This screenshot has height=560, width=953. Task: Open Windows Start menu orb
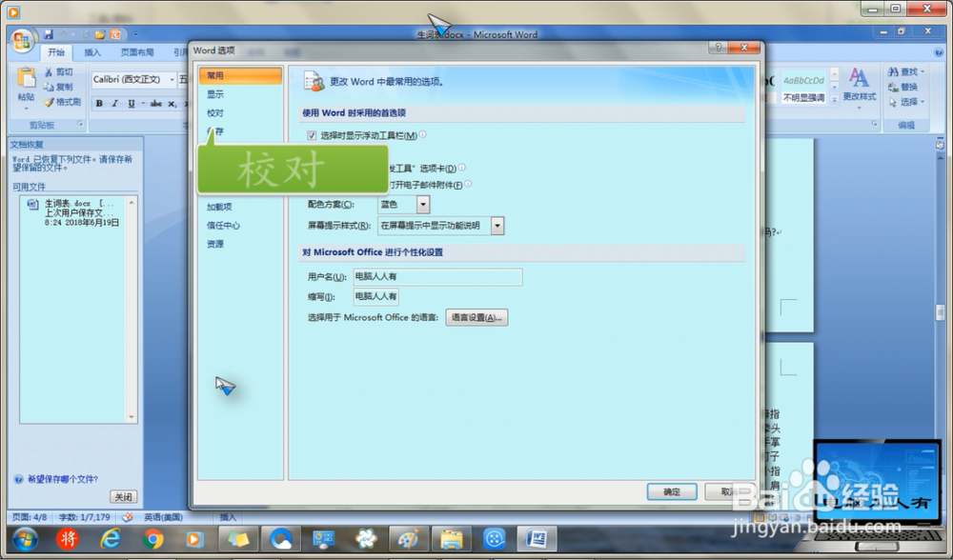click(x=25, y=539)
